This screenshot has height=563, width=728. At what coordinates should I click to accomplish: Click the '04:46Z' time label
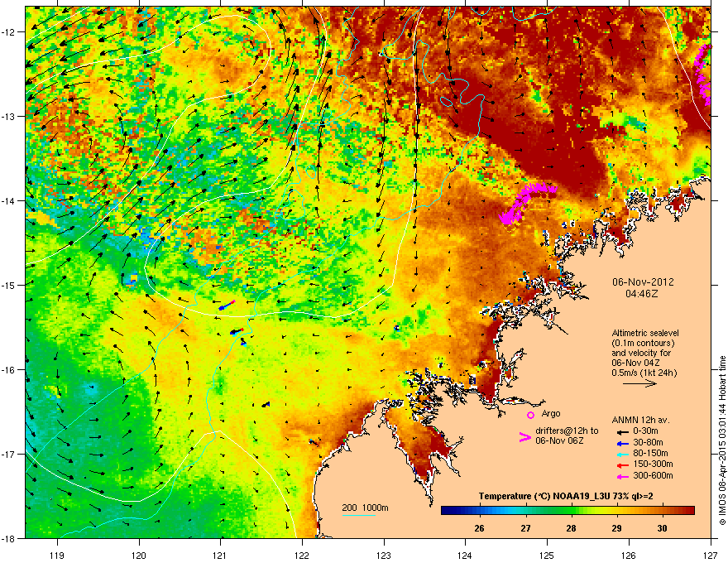click(x=642, y=294)
